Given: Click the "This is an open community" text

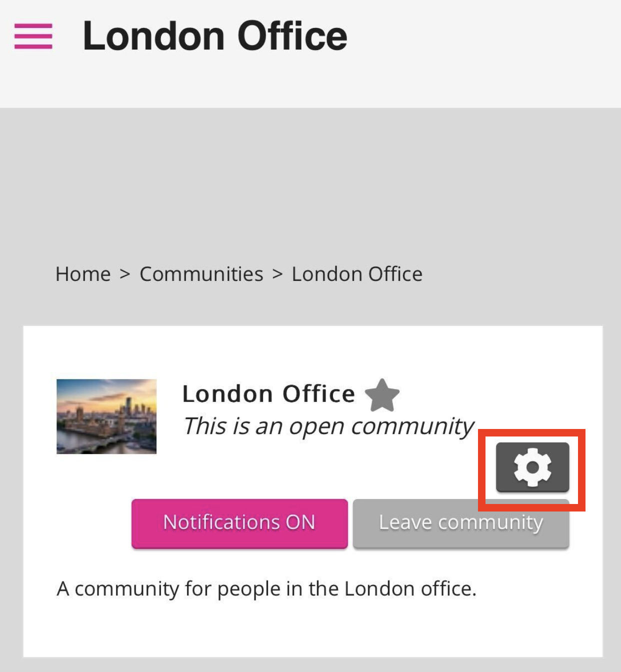Looking at the screenshot, I should tap(328, 426).
